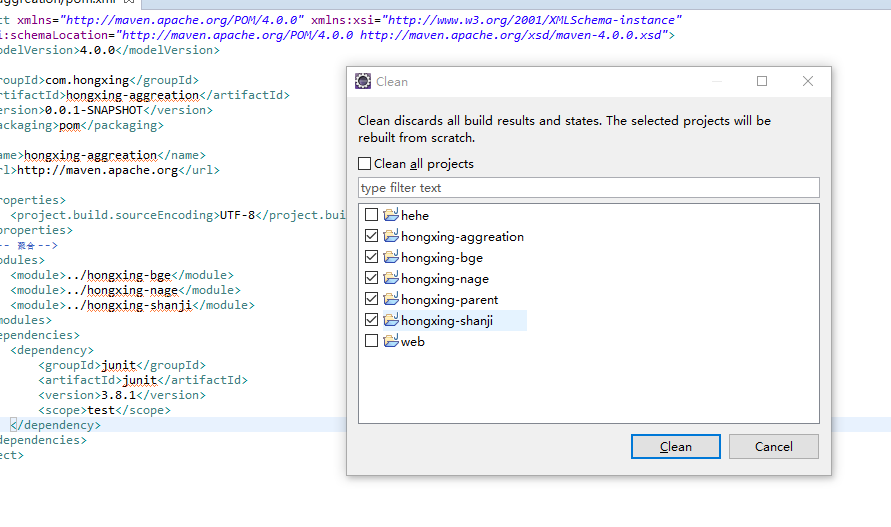This screenshot has width=891, height=527.
Task: Enable the Clean all projects checkbox
Action: point(365,164)
